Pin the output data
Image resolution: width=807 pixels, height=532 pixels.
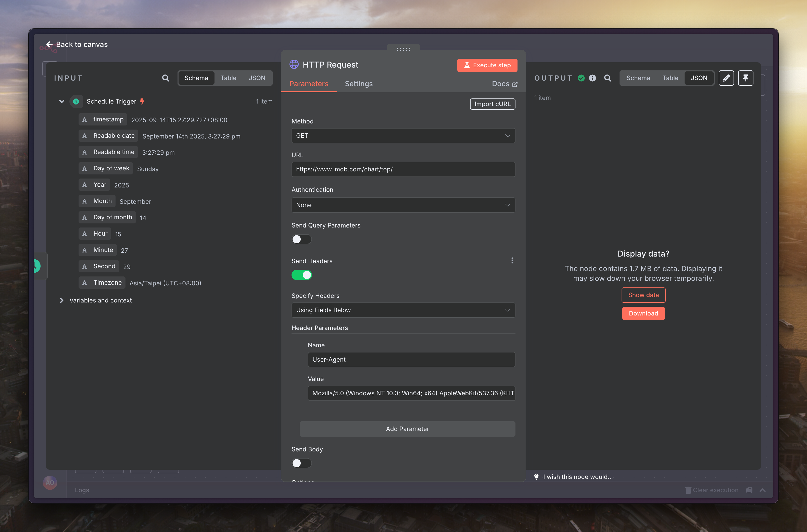point(745,78)
